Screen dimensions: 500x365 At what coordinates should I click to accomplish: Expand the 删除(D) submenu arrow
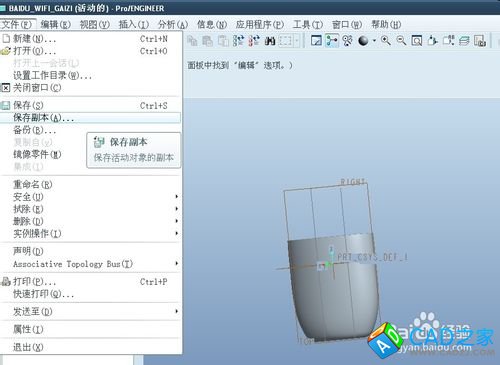click(x=177, y=221)
